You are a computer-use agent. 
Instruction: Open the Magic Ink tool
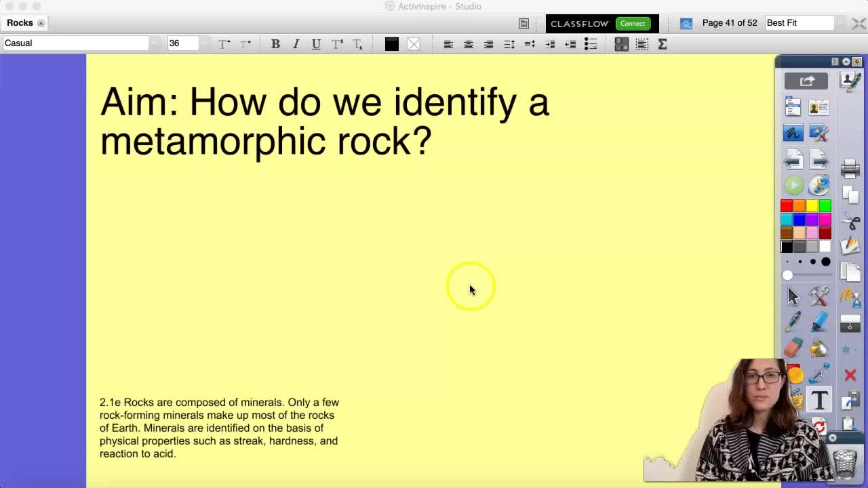pos(850,296)
